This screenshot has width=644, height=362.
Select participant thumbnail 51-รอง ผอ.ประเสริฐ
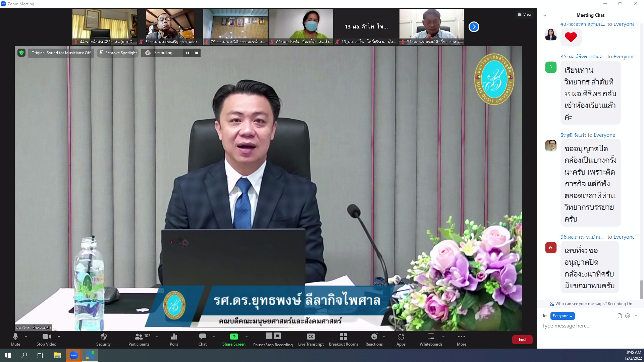pos(170,27)
